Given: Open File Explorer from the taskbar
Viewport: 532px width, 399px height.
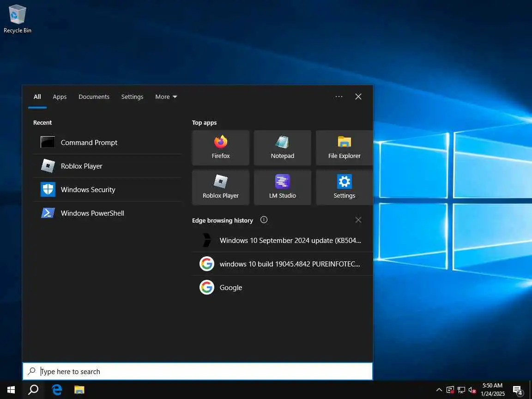Looking at the screenshot, I should [79, 389].
